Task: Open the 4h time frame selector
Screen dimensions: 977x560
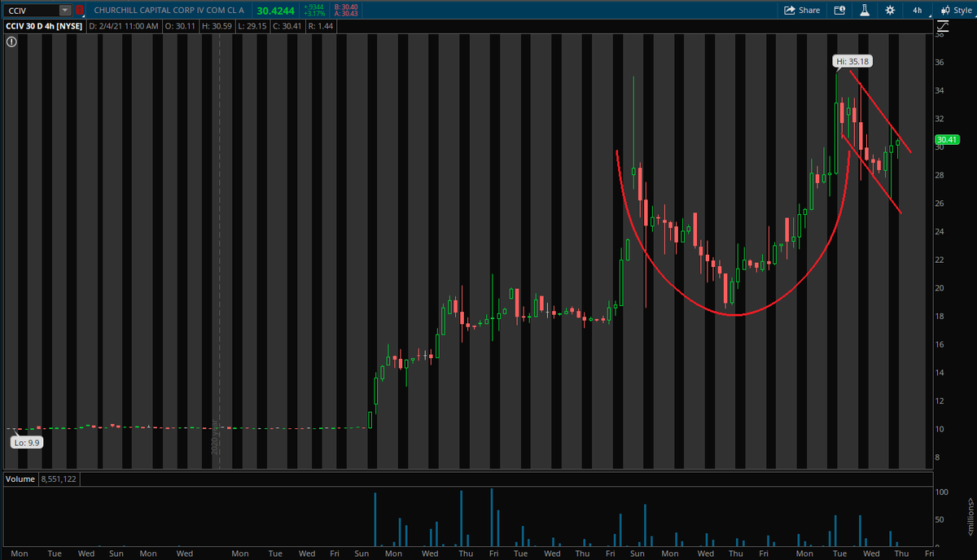Action: pyautogui.click(x=918, y=10)
